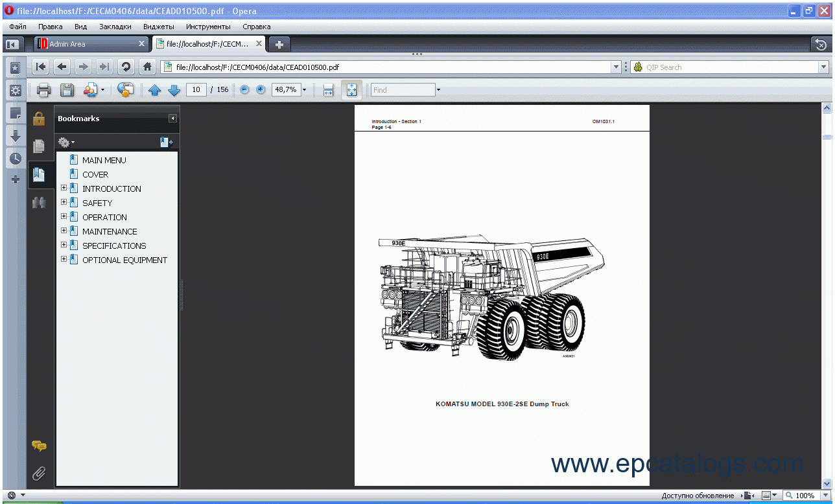
Task: Open the Opera widgets panel gear icon
Action: pos(16,91)
